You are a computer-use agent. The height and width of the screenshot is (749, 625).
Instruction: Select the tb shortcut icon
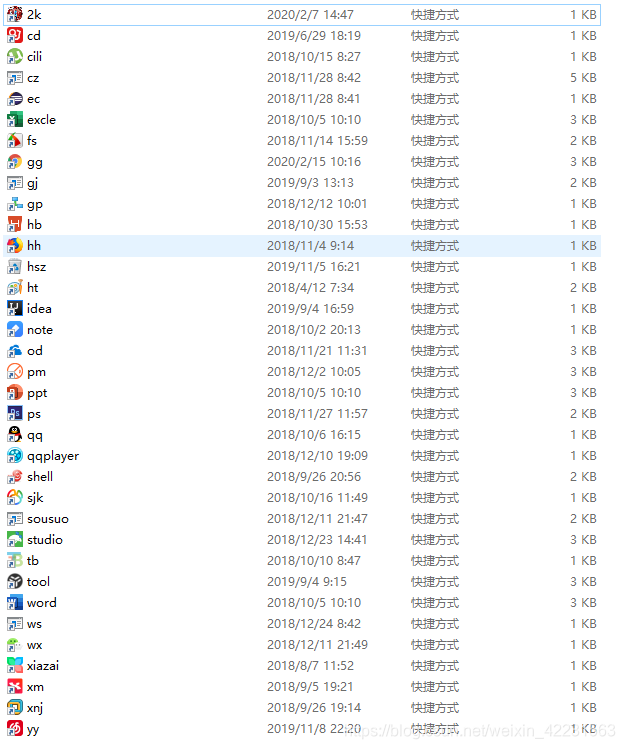pyautogui.click(x=15, y=561)
